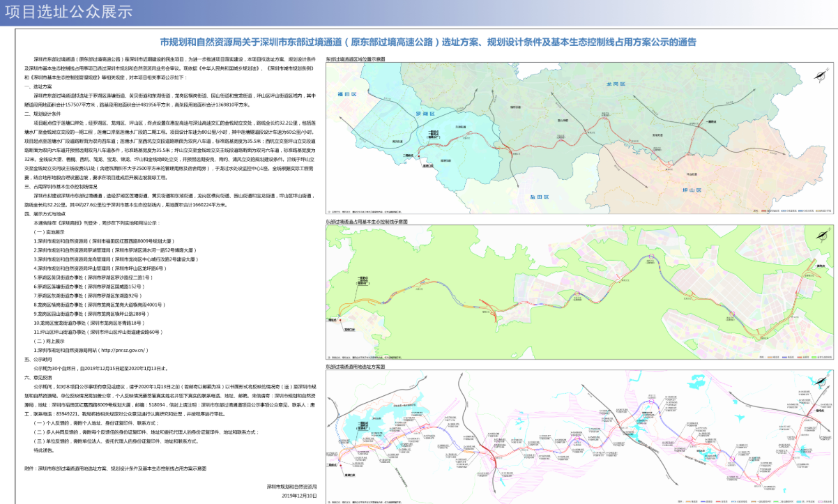
Task: Click venue 7, 罗湖区东湖街道办事处
Action: (x=89, y=296)
